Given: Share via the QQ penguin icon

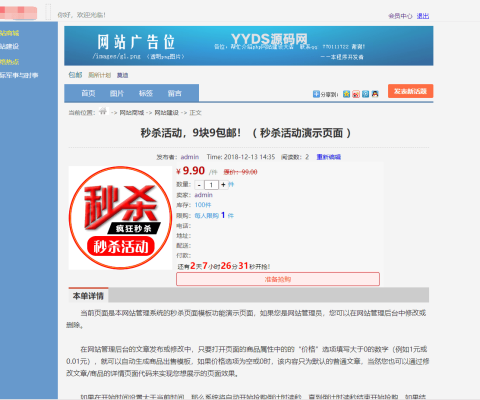Looking at the screenshot, I should coord(375,94).
